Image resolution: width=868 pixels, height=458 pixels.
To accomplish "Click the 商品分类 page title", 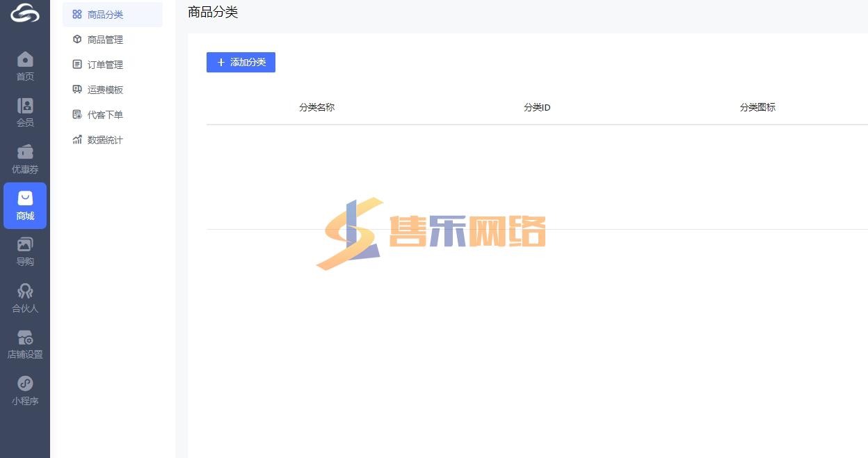I will click(213, 12).
